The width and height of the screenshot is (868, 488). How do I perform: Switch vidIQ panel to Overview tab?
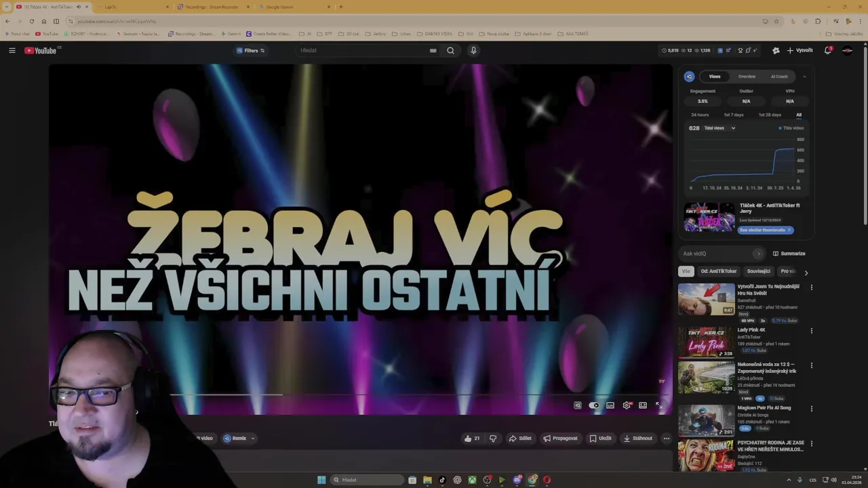747,77
